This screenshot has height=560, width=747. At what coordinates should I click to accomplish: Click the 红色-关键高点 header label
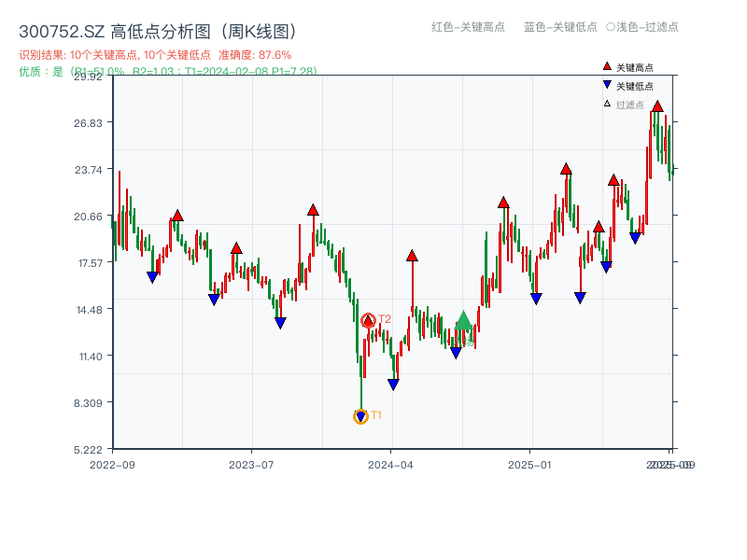[x=468, y=27]
